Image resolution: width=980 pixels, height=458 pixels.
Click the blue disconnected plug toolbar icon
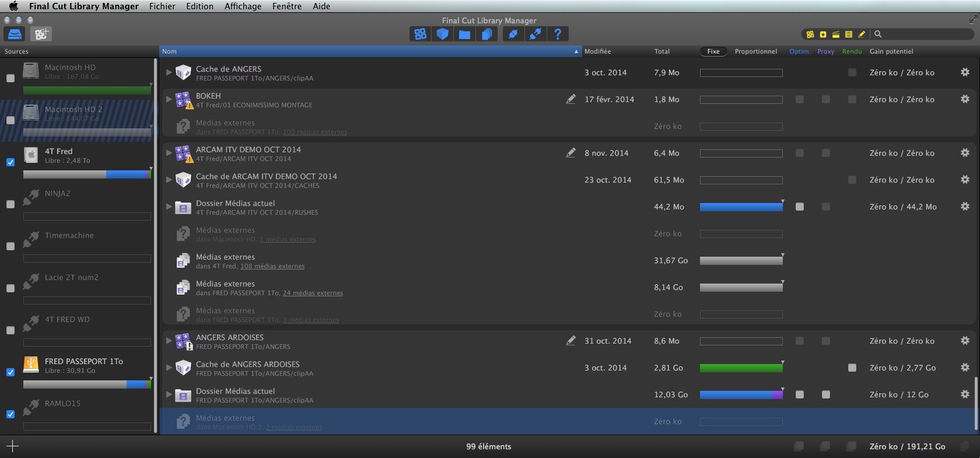[535, 34]
